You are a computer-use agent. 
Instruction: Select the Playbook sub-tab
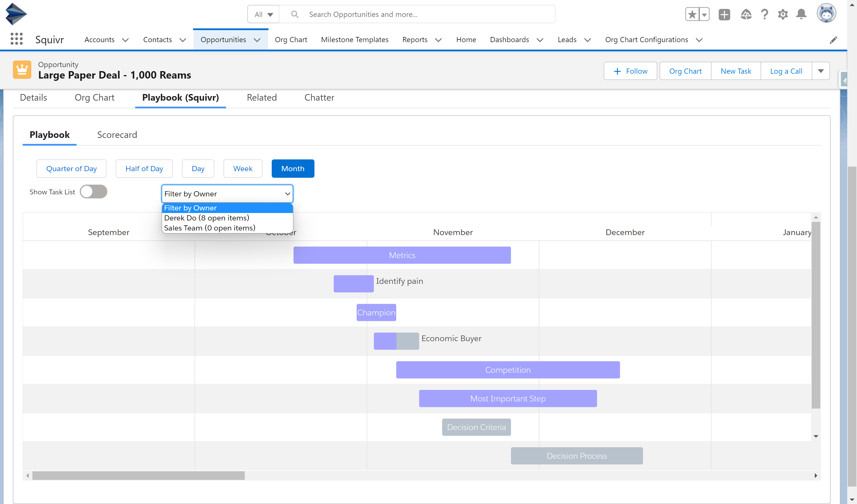pyautogui.click(x=50, y=135)
